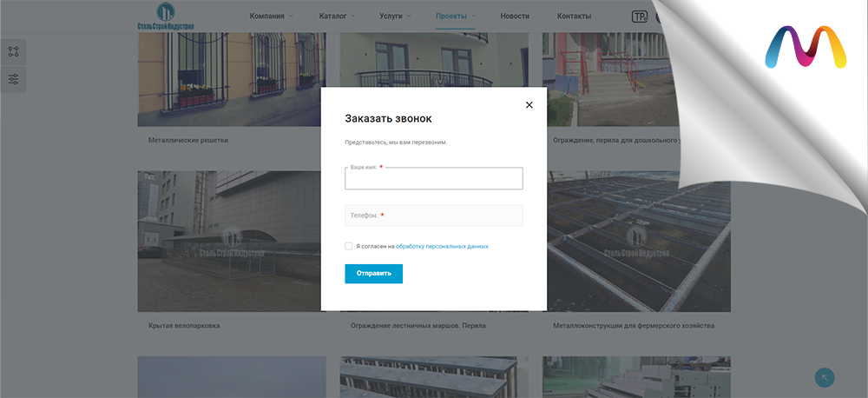
Task: Click 'Заказать звонок' dialog heading
Action: pos(388,119)
